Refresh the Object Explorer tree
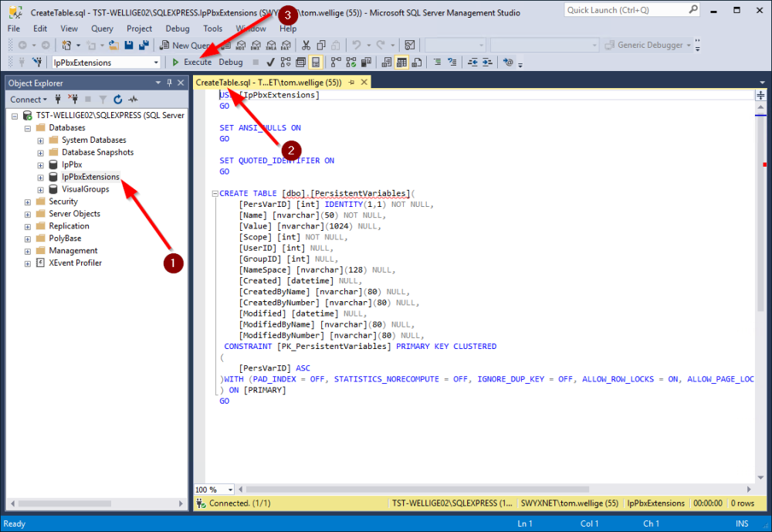The height and width of the screenshot is (532, 772). tap(117, 100)
